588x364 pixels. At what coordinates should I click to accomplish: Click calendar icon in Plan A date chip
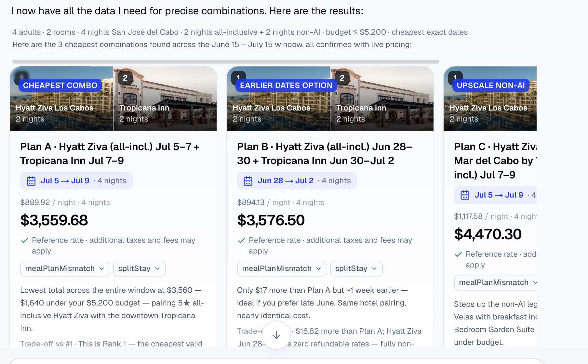pos(31,181)
